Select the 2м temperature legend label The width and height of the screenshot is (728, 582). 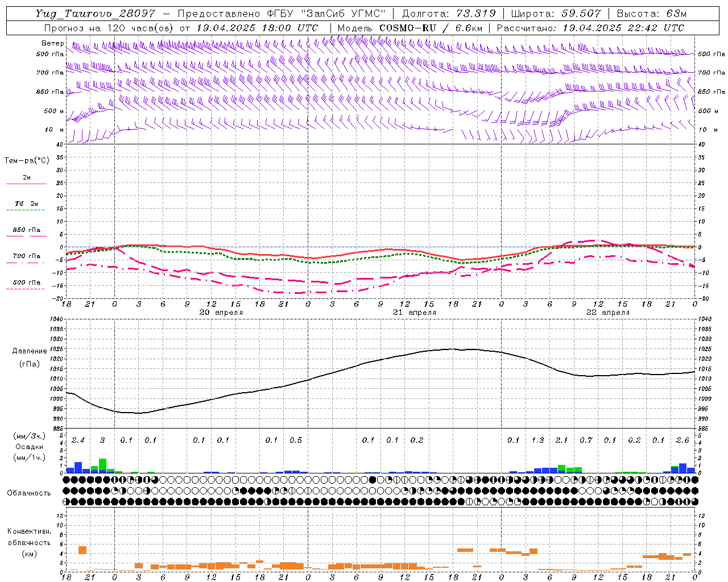pos(27,178)
